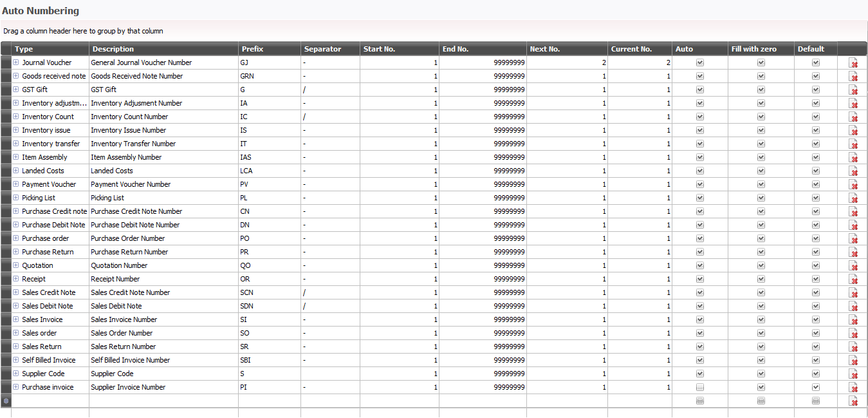Expand the Sales Invoice row
This screenshot has height=418, width=868.
(x=16, y=319)
